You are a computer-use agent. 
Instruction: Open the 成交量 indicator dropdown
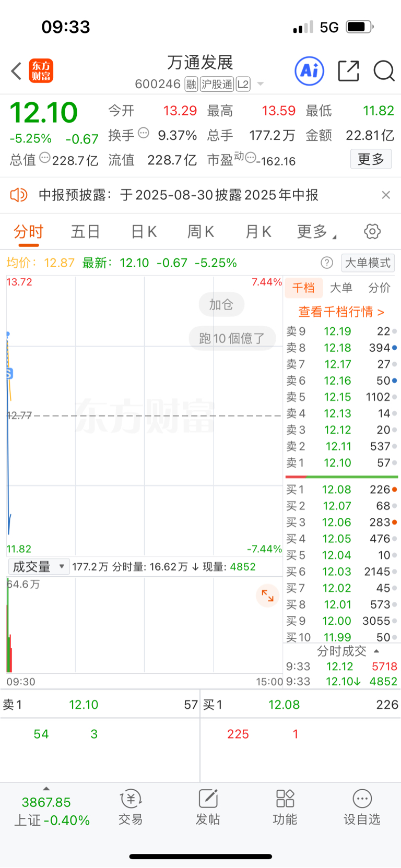point(39,567)
